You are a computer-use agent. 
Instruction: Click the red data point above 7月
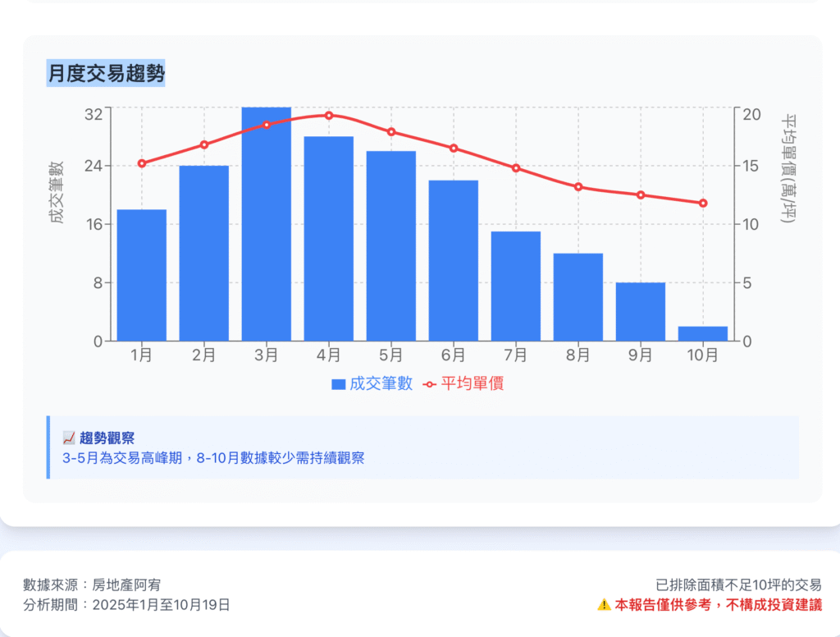tap(516, 168)
